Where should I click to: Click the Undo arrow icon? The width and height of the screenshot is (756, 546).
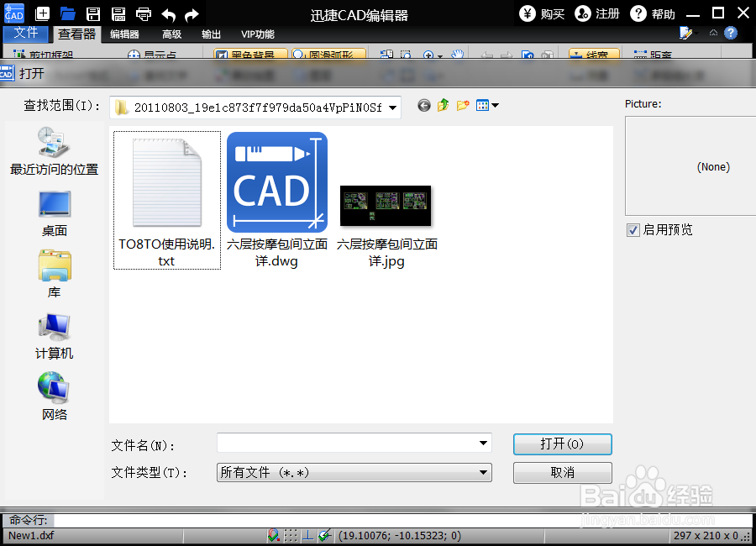[x=169, y=13]
